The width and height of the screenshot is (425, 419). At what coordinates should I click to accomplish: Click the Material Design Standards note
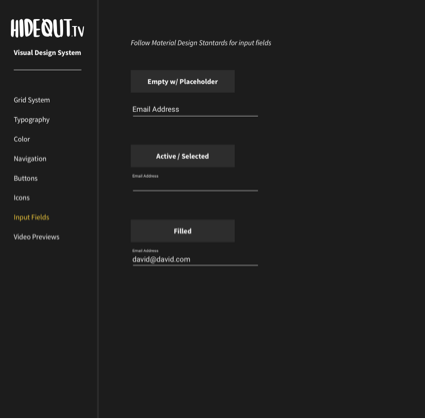tap(201, 43)
